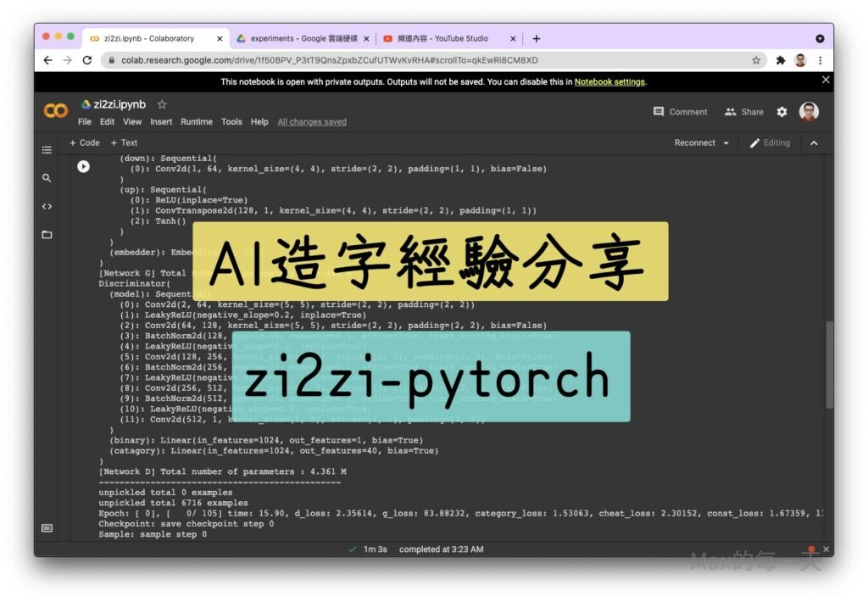The height and width of the screenshot is (602, 868).
Task: Collapse the header with the chevron up
Action: pos(814,143)
